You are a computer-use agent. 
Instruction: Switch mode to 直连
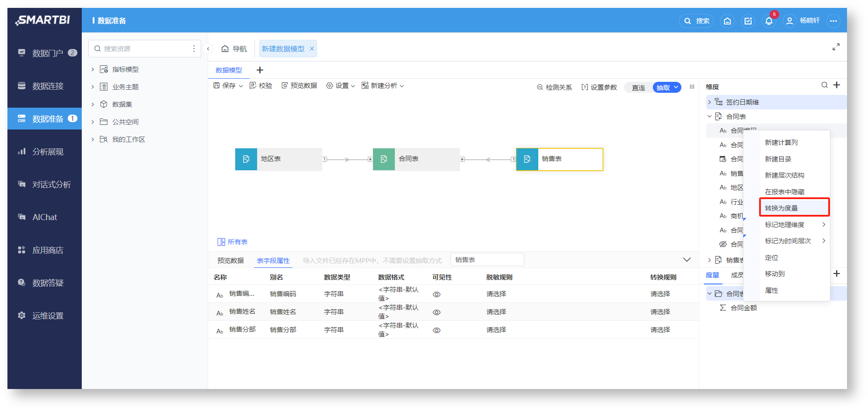[638, 88]
